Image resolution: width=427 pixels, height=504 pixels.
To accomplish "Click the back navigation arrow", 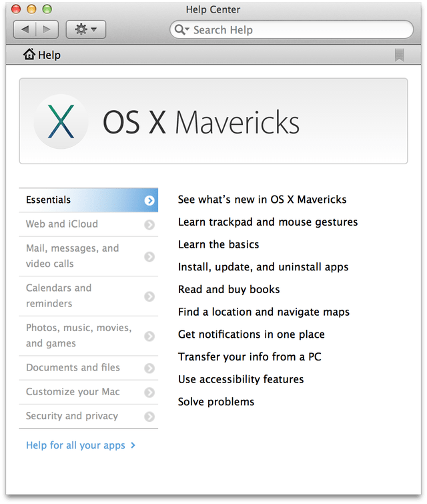I will 25,29.
